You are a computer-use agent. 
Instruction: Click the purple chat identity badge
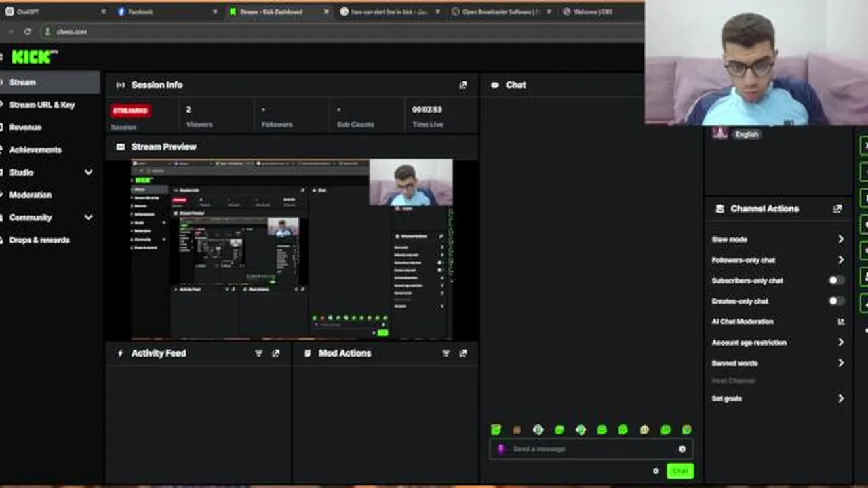click(x=501, y=449)
